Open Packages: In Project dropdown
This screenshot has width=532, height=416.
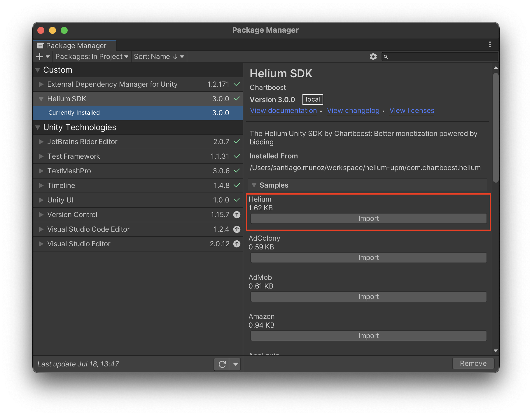click(92, 57)
